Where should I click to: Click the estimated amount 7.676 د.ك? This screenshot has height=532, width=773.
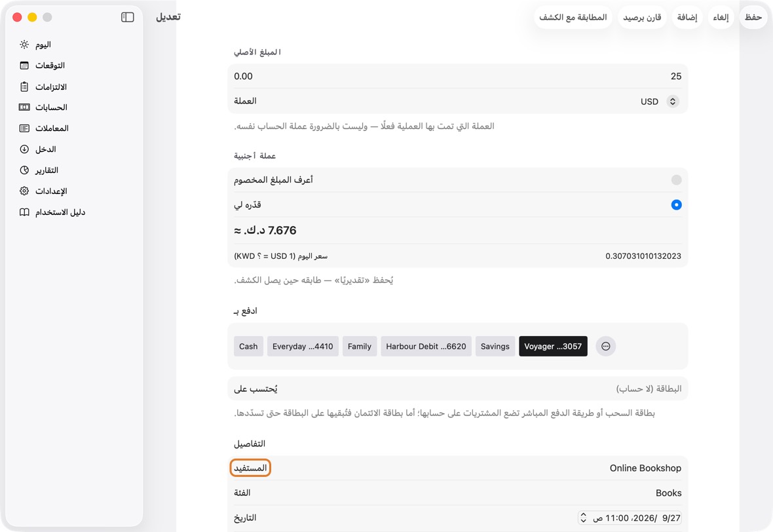pos(265,230)
